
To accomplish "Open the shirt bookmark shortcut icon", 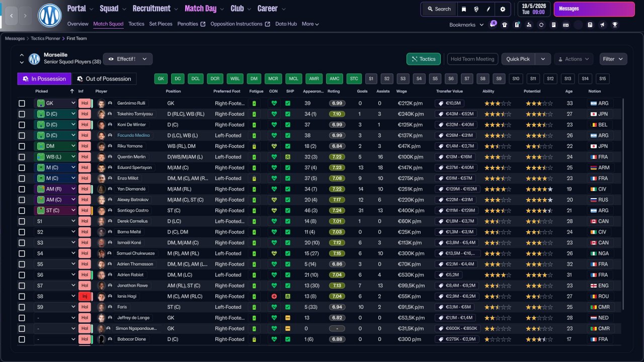I will [505, 25].
